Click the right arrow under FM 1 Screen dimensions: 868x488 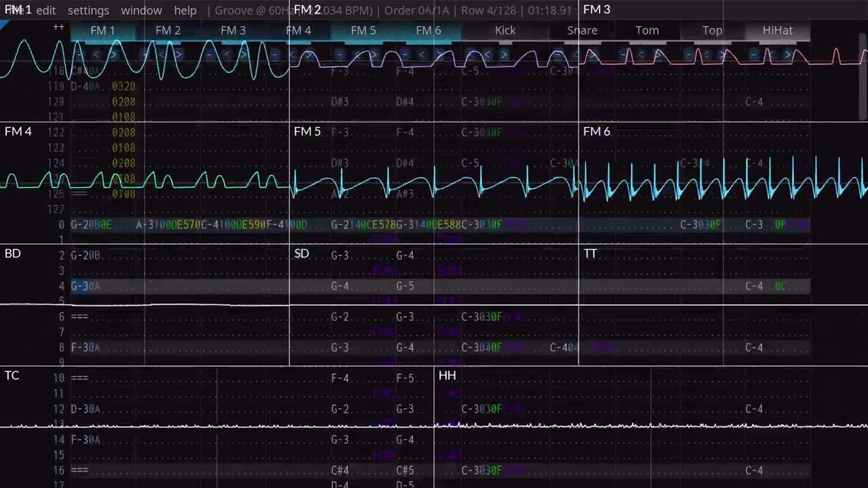(113, 54)
